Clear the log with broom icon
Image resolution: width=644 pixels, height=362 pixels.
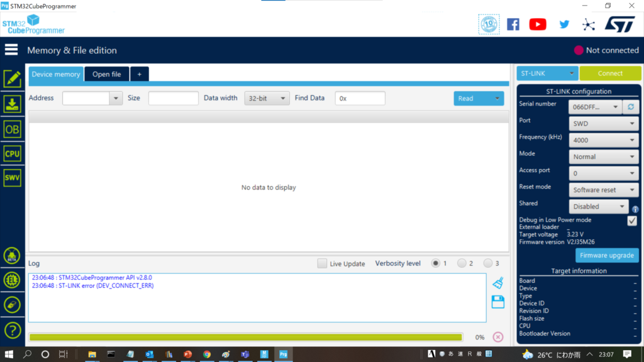pos(497,282)
